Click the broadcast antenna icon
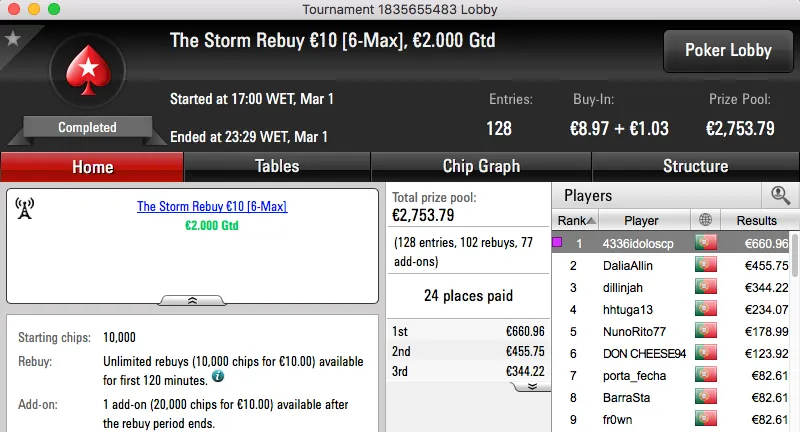The height and width of the screenshot is (432, 800). click(26, 208)
